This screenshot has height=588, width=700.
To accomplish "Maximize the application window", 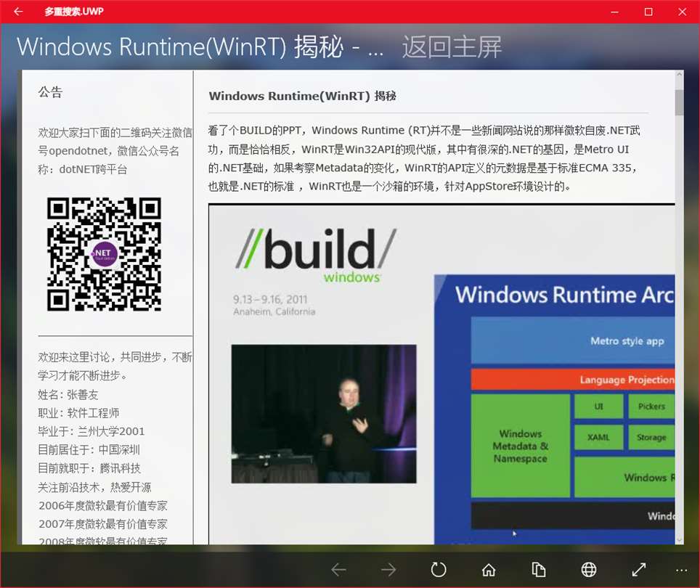I will tap(648, 12).
